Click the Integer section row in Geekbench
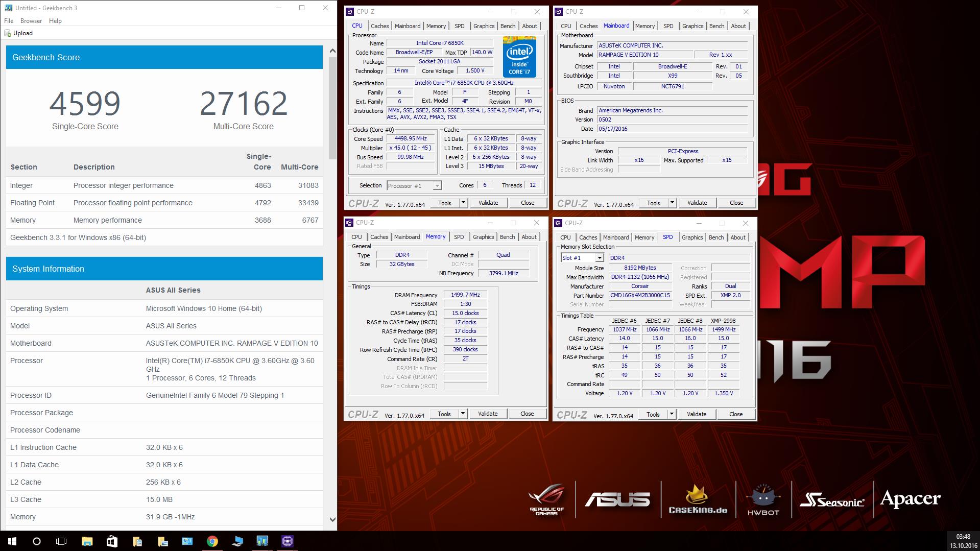 point(164,185)
